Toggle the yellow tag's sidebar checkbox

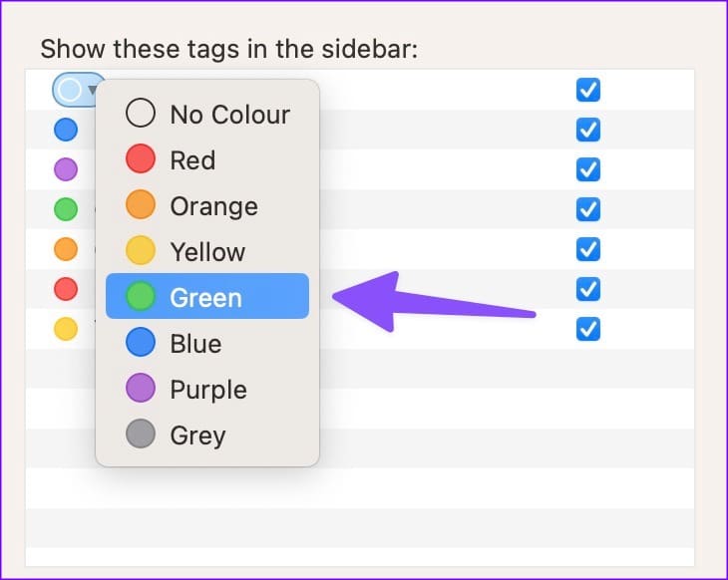click(x=588, y=329)
